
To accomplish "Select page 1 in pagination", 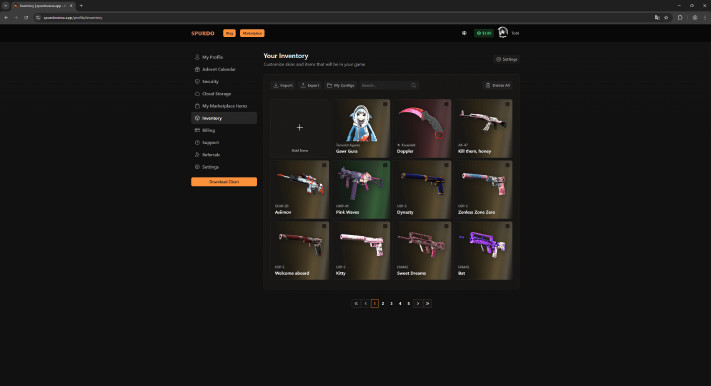I will pos(375,303).
